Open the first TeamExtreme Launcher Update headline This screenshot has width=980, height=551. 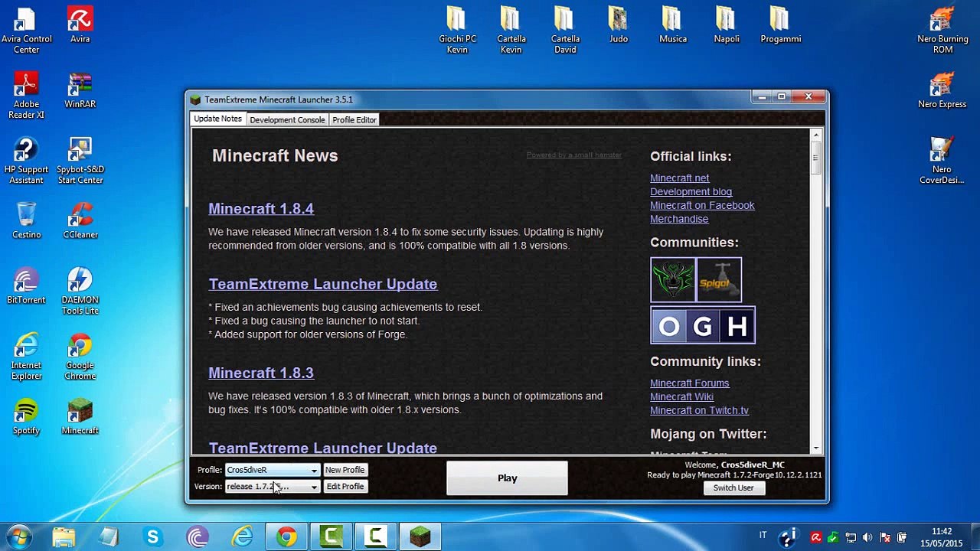(x=322, y=284)
